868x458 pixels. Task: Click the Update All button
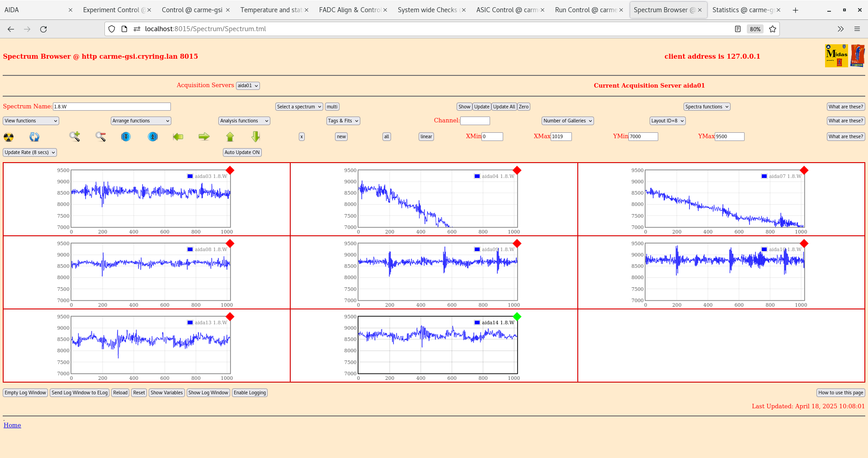pos(504,107)
